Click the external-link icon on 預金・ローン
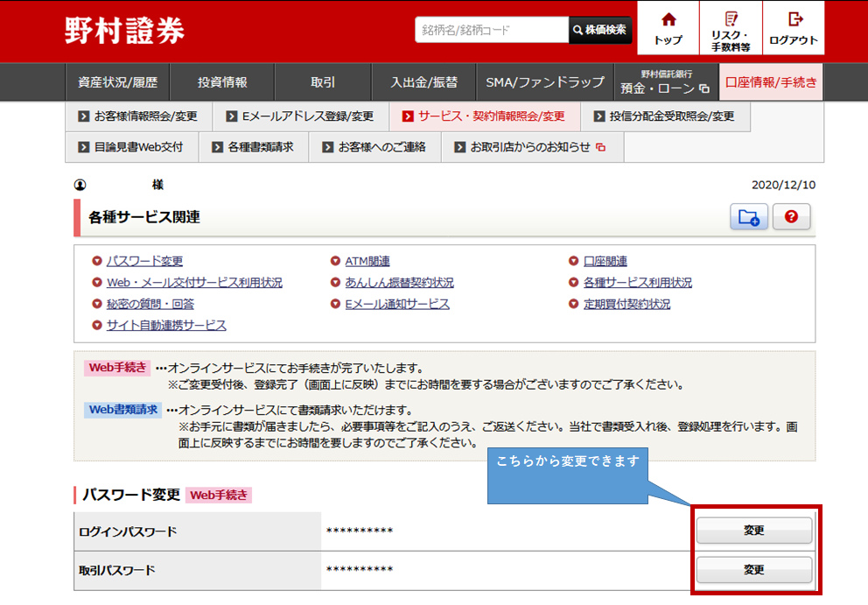868x605 pixels. [704, 88]
